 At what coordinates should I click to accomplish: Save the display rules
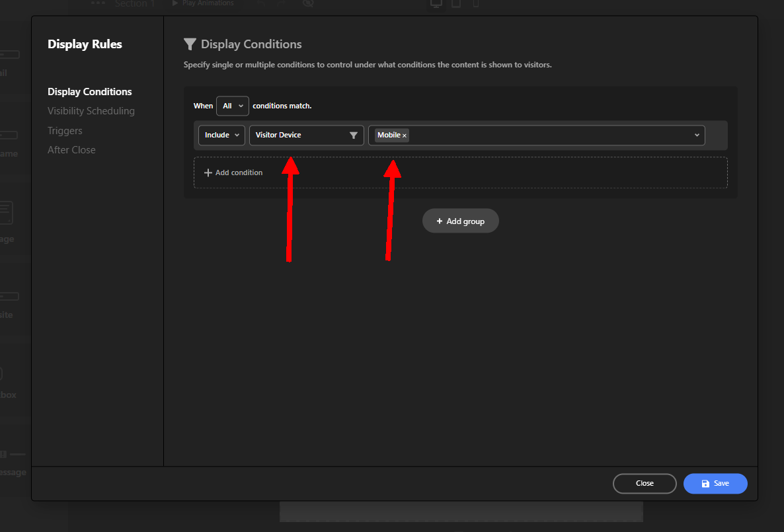(715, 484)
